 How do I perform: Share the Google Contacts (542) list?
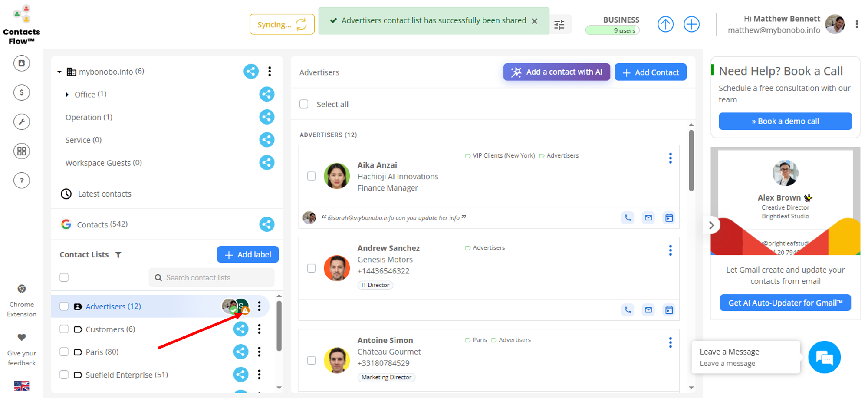(x=266, y=224)
